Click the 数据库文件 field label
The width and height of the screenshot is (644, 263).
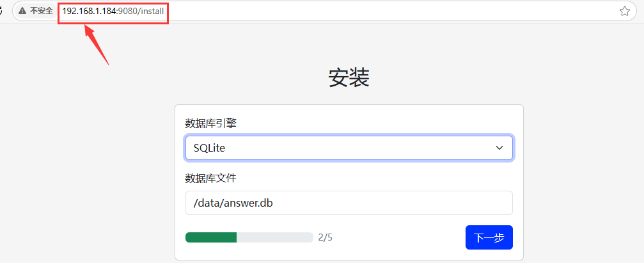coord(211,179)
